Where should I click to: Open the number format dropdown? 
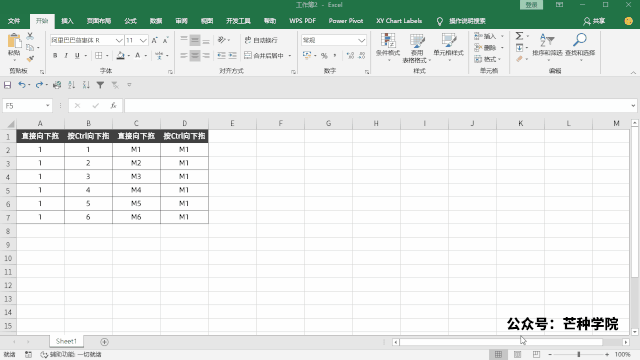361,40
